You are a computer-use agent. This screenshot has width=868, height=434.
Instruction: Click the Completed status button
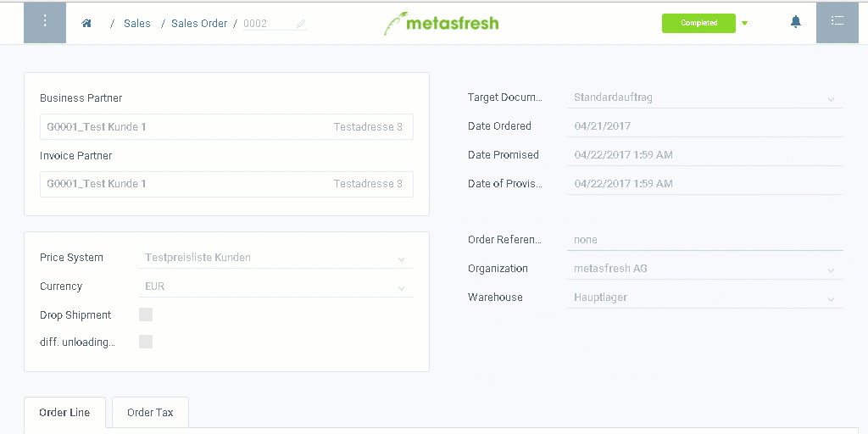click(698, 23)
